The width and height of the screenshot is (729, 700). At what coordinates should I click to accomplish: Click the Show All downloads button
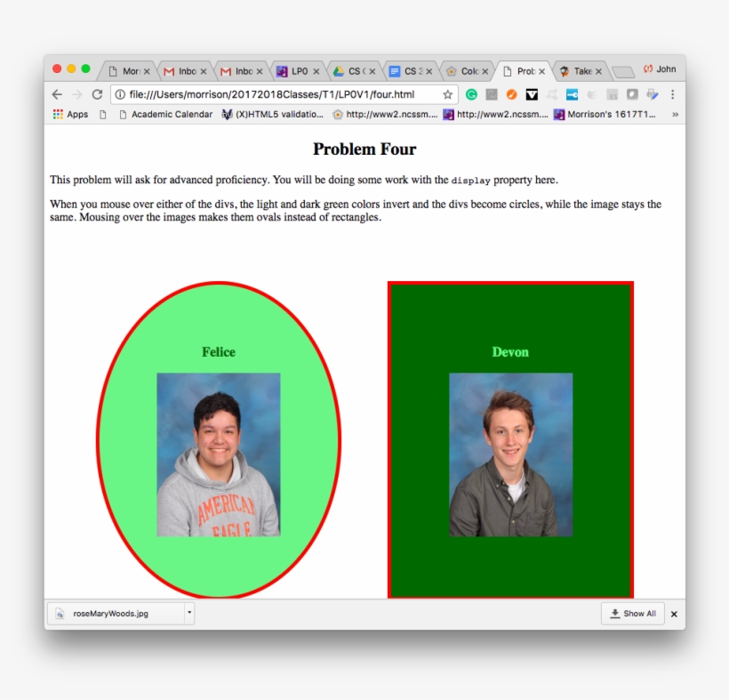tap(632, 614)
